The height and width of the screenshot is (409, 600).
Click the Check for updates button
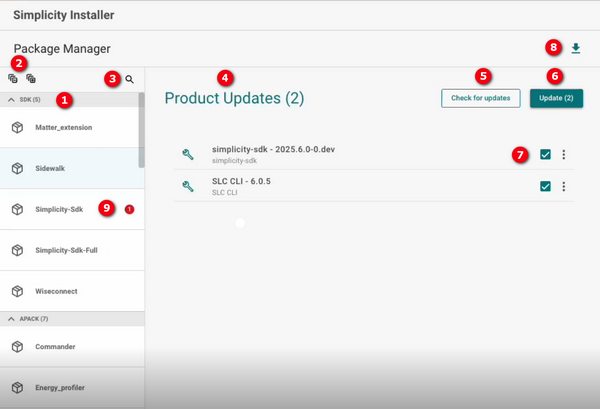pyautogui.click(x=481, y=98)
